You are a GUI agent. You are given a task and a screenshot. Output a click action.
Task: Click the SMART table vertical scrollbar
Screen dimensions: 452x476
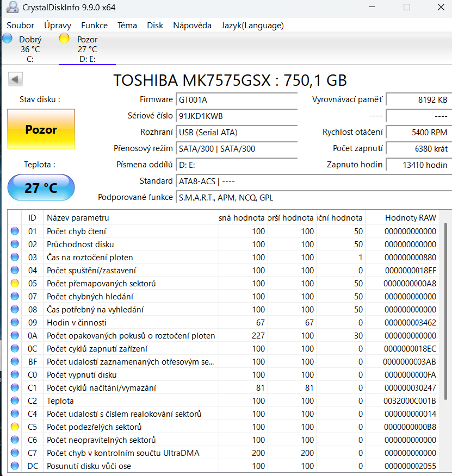[x=445, y=311]
